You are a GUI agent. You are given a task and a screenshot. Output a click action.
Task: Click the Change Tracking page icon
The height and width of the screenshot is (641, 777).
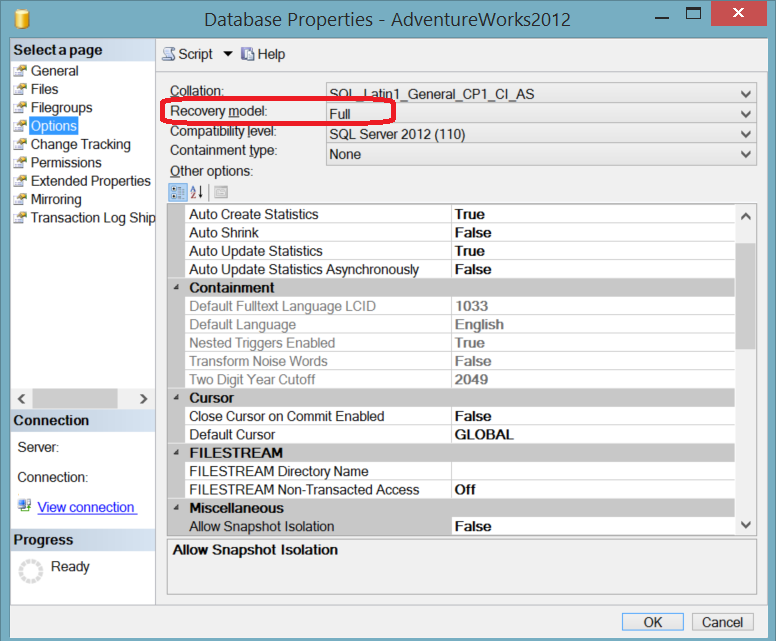click(20, 144)
